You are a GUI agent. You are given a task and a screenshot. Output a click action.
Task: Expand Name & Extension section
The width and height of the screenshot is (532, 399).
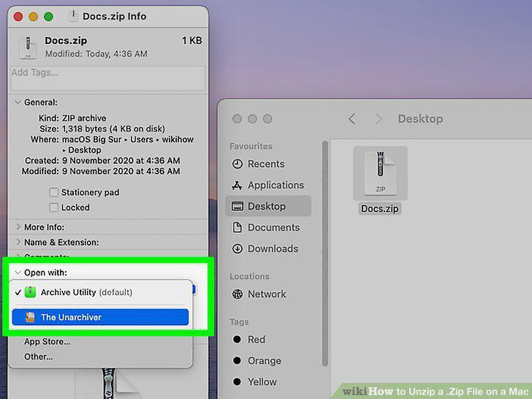tap(18, 242)
